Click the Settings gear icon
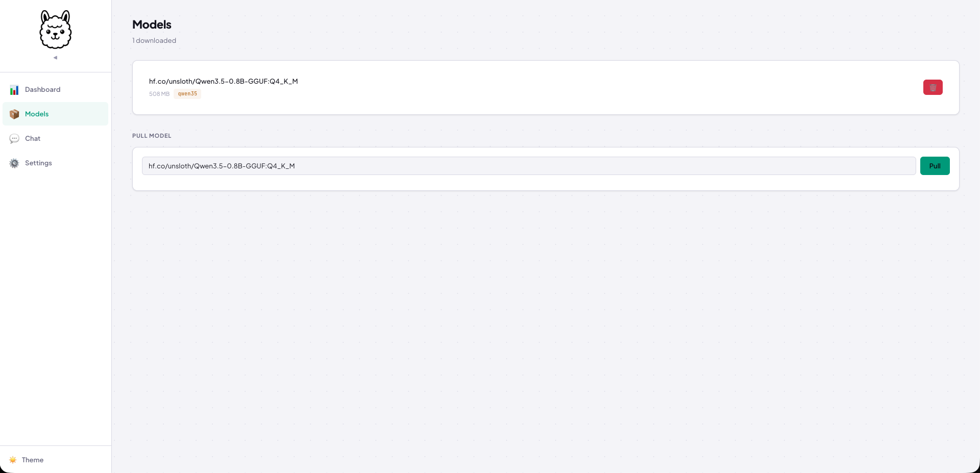Viewport: 980px width, 473px height. pyautogui.click(x=14, y=163)
